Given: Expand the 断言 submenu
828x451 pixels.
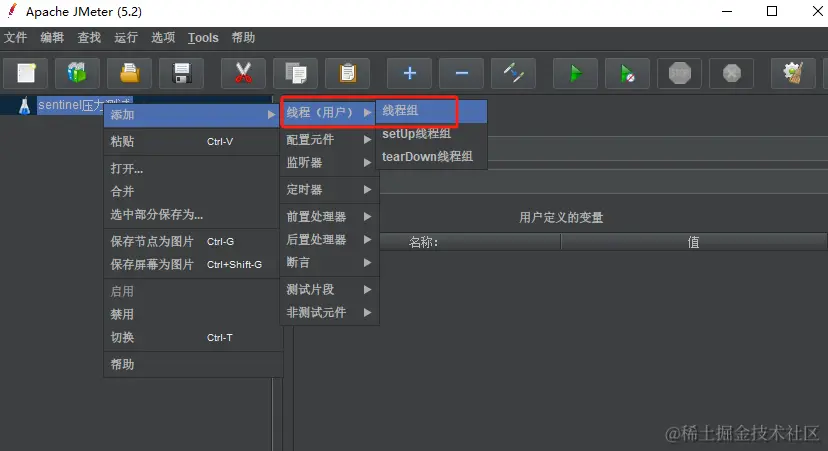Looking at the screenshot, I should pos(330,262).
